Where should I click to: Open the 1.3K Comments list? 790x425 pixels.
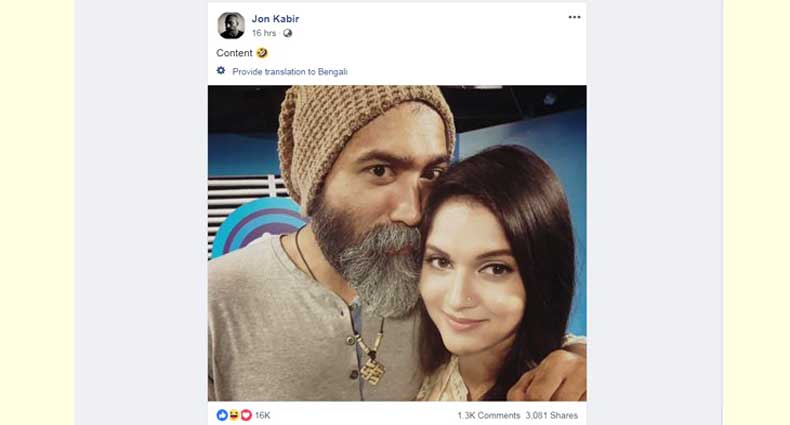[488, 415]
